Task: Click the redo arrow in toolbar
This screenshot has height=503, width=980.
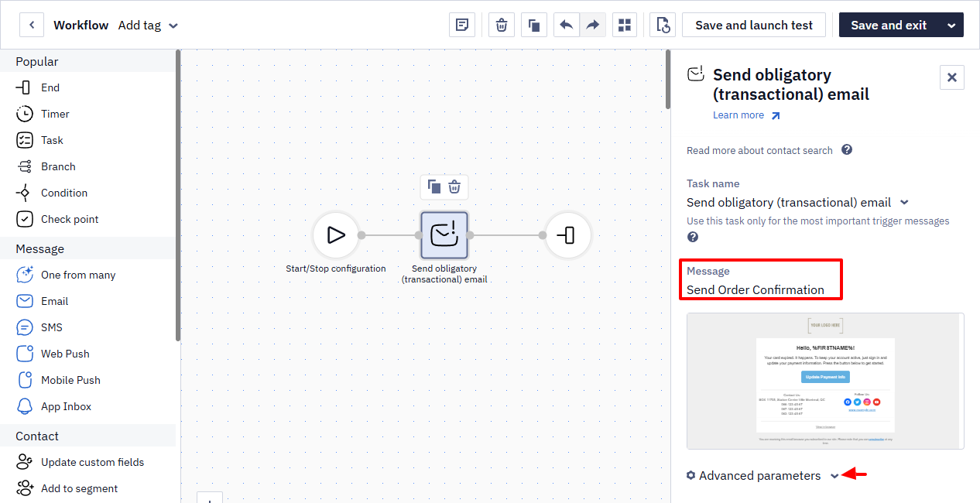Action: click(592, 25)
